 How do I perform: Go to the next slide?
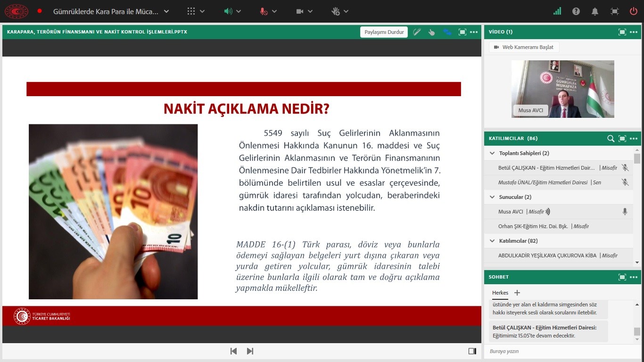tap(250, 351)
